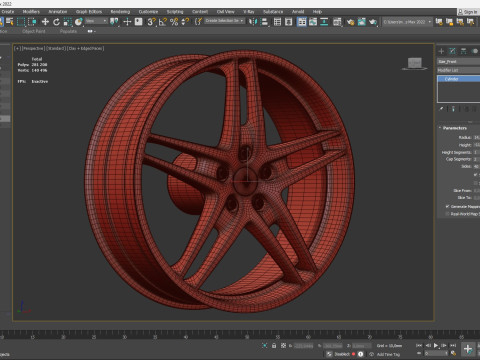Step to the previous frame
This screenshot has height=360, width=480.
pyautogui.click(x=428, y=346)
